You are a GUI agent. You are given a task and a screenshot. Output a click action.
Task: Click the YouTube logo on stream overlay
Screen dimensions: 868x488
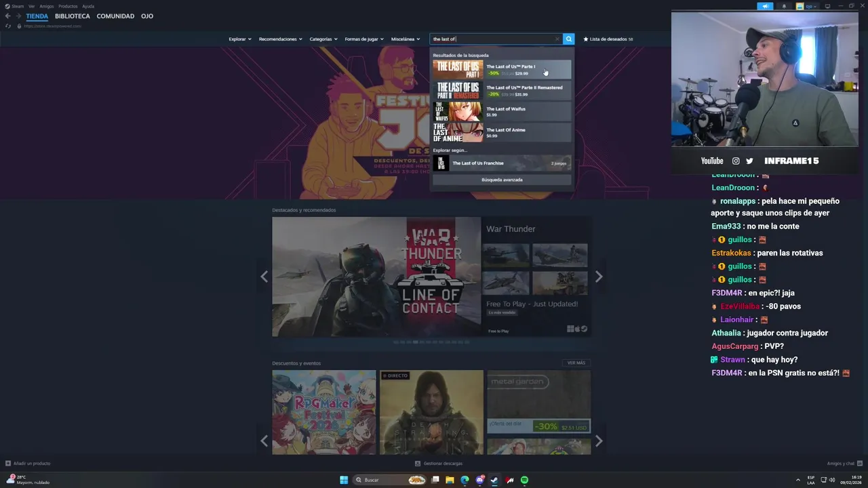(712, 161)
